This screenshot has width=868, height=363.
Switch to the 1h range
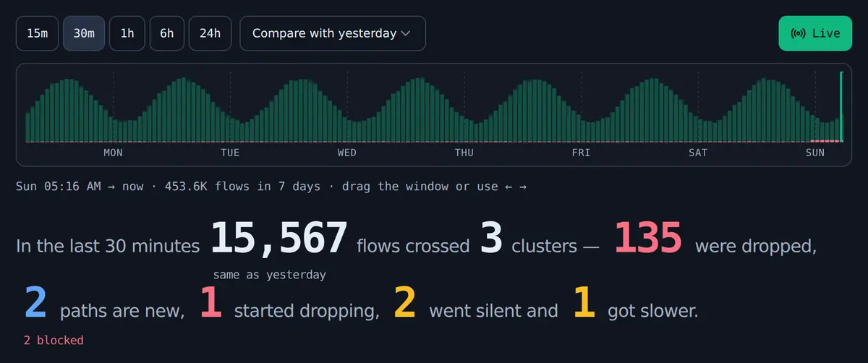coord(127,33)
